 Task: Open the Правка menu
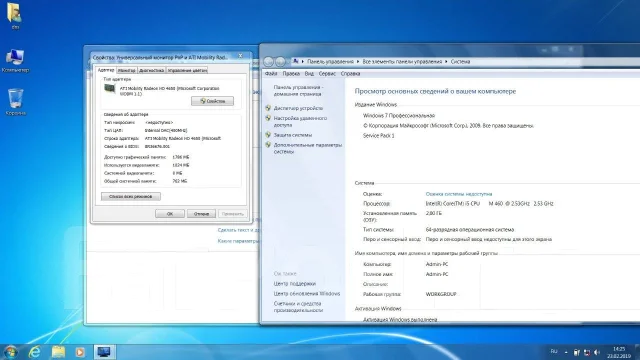291,74
